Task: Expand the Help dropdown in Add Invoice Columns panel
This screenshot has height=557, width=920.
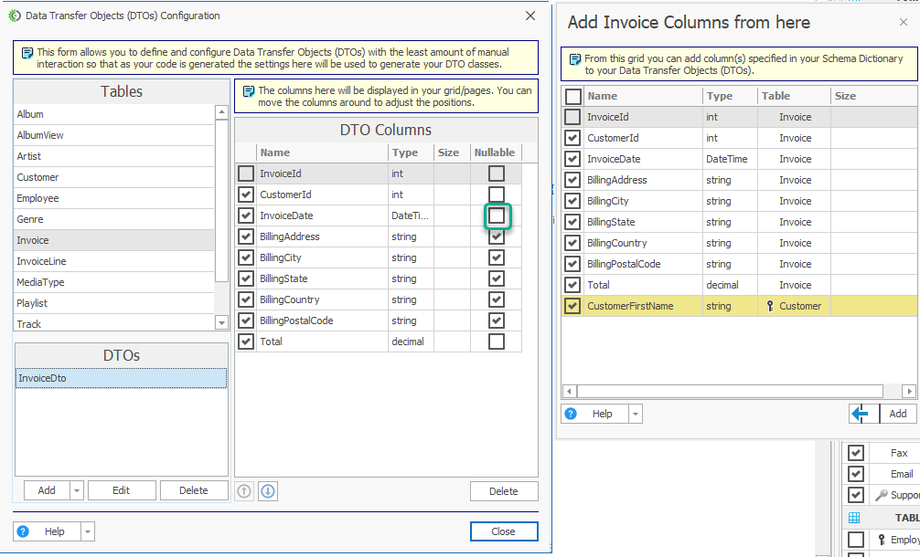Action: coord(635,414)
